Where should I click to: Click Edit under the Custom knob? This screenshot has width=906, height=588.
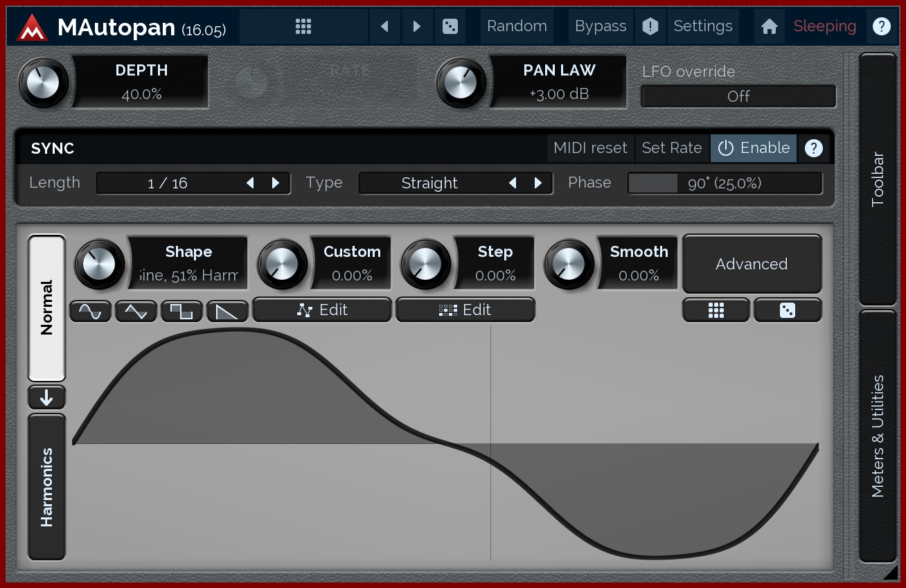(x=322, y=310)
